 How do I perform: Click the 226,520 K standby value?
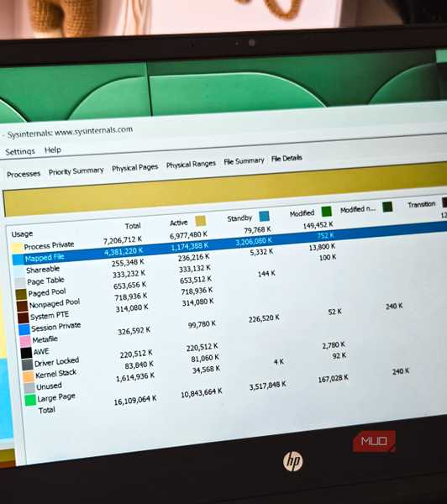pyautogui.click(x=264, y=318)
